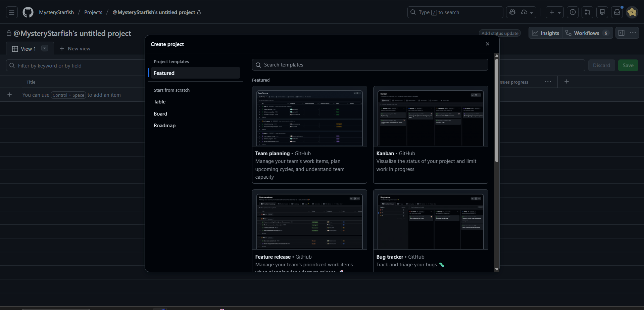Open the project details side panel icon
Viewport: 644px width, 310px height.
tap(622, 33)
